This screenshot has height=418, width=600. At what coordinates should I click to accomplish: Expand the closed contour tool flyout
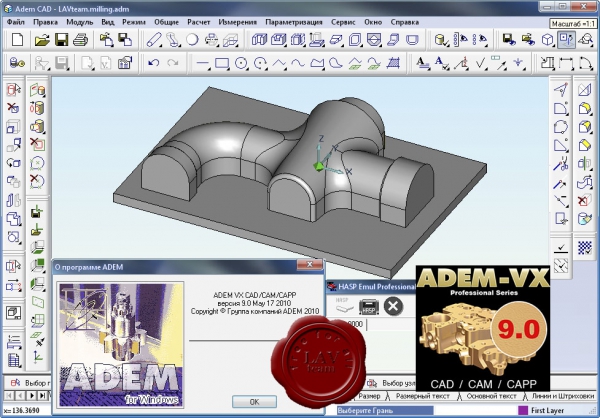(x=323, y=69)
